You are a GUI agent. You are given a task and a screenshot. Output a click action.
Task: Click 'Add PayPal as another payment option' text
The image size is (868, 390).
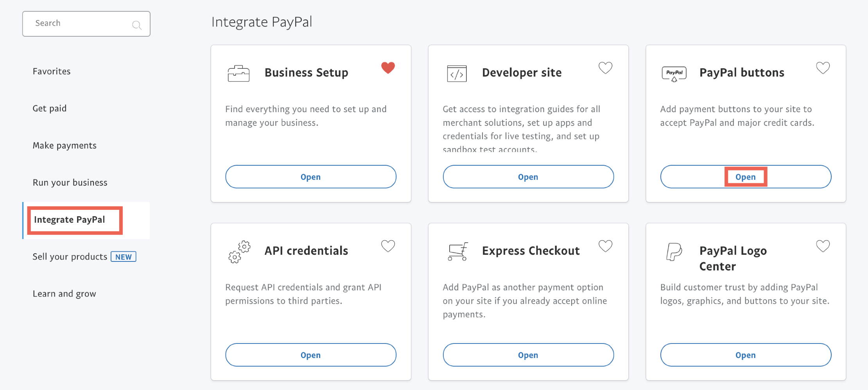coord(525,301)
